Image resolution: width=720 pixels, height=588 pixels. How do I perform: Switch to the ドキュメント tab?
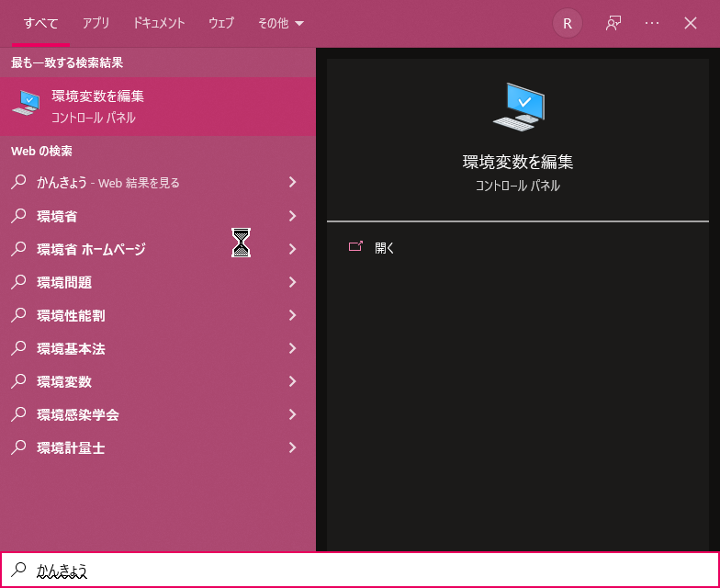[159, 24]
